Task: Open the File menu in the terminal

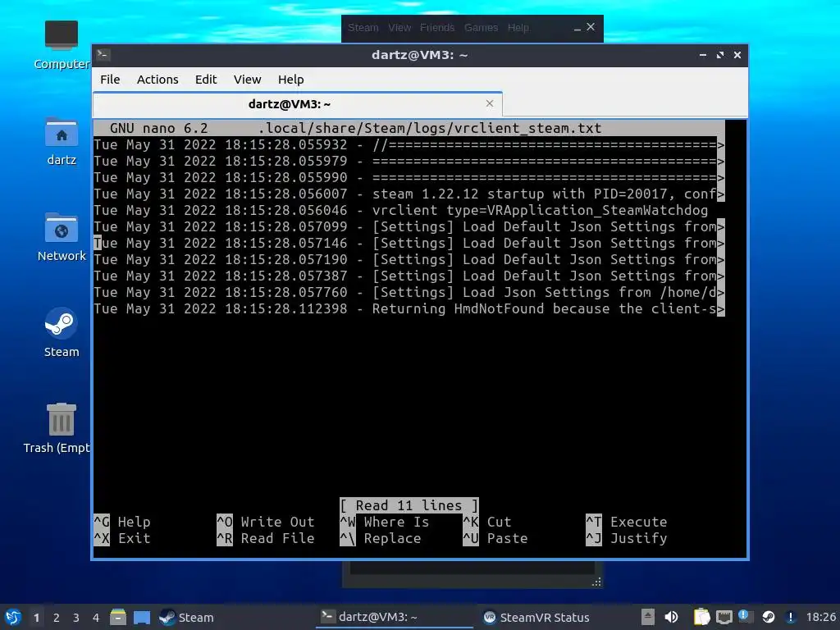Action: point(110,80)
